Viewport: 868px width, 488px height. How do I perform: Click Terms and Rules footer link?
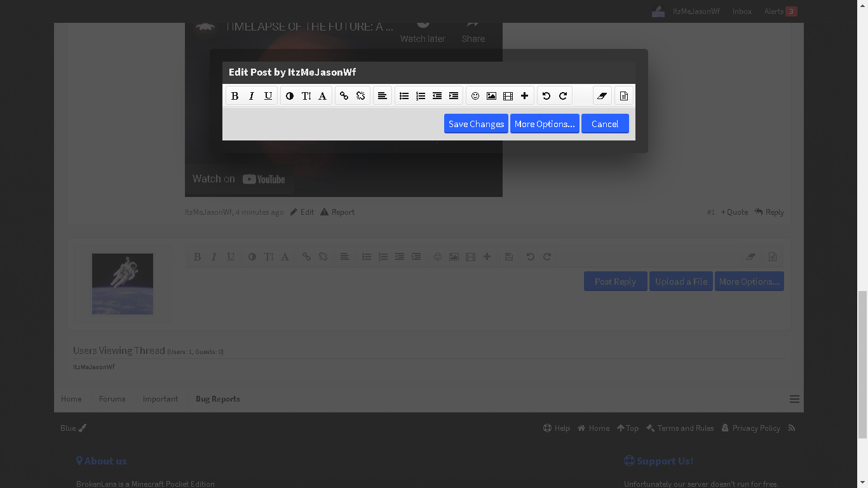point(680,428)
